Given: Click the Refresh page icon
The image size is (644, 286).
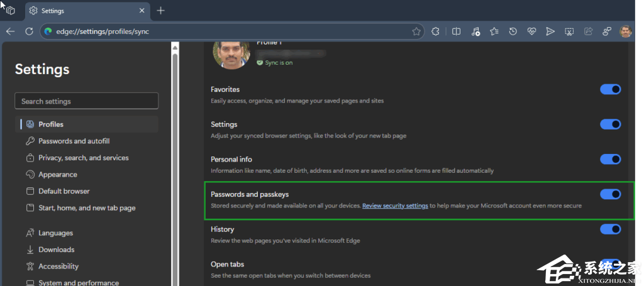Looking at the screenshot, I should point(29,31).
